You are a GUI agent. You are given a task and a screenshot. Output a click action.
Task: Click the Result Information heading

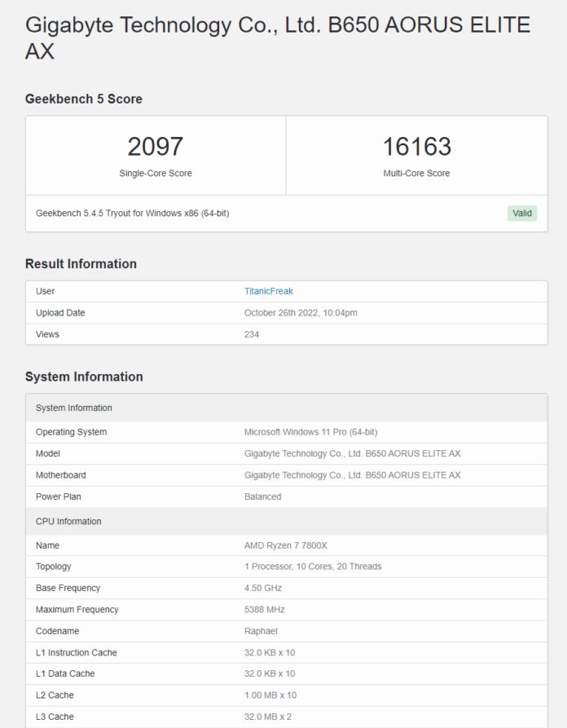[81, 263]
